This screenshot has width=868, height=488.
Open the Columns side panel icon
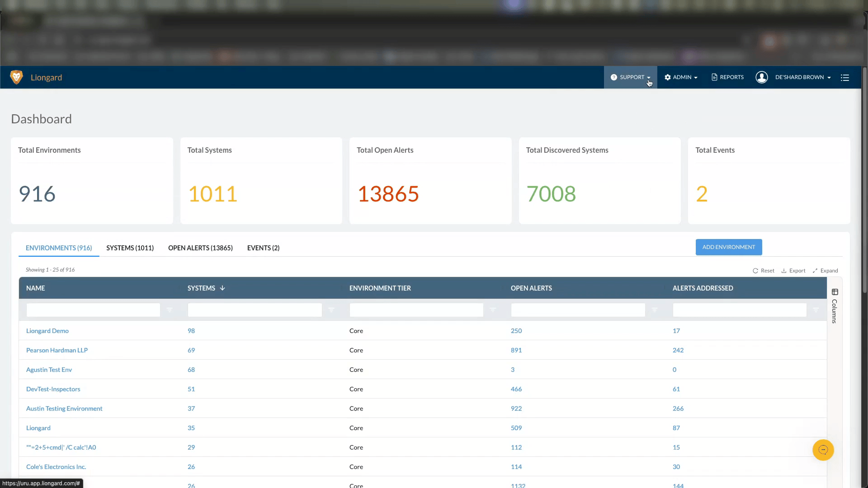click(835, 292)
